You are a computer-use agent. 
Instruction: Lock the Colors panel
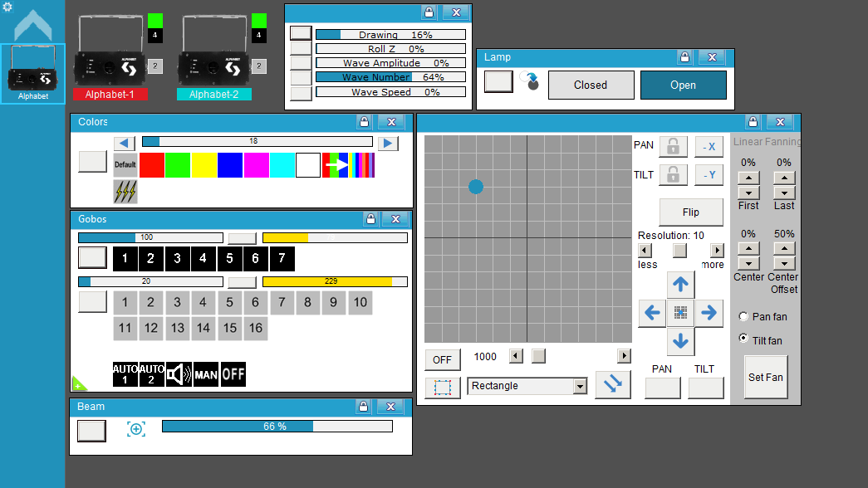365,122
